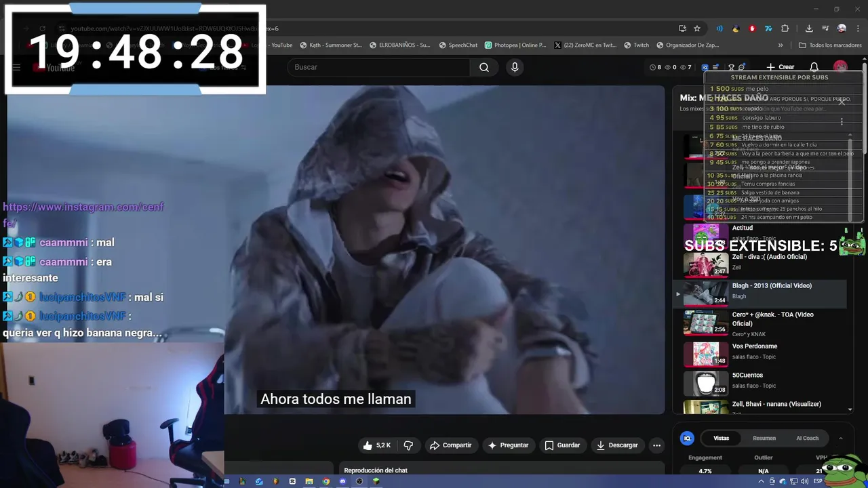Open YouTube notifications bell
The width and height of the screenshot is (868, 488).
[x=814, y=67]
